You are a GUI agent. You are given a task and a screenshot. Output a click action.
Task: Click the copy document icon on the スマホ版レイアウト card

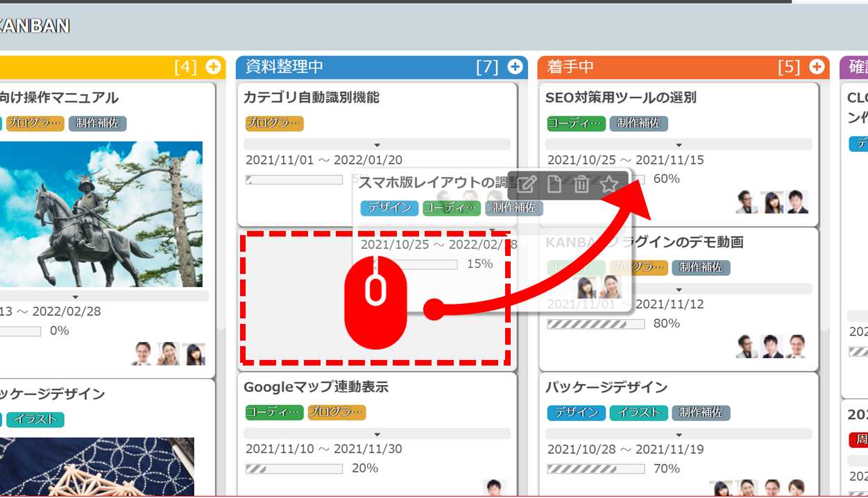(554, 184)
